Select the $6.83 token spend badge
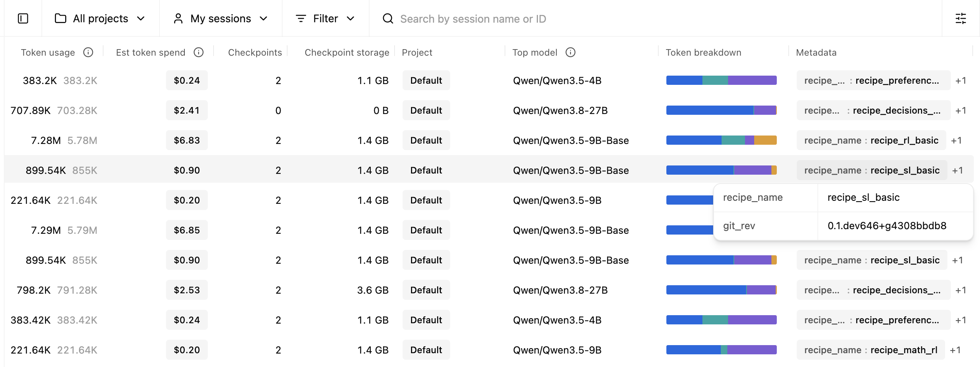 tap(187, 141)
